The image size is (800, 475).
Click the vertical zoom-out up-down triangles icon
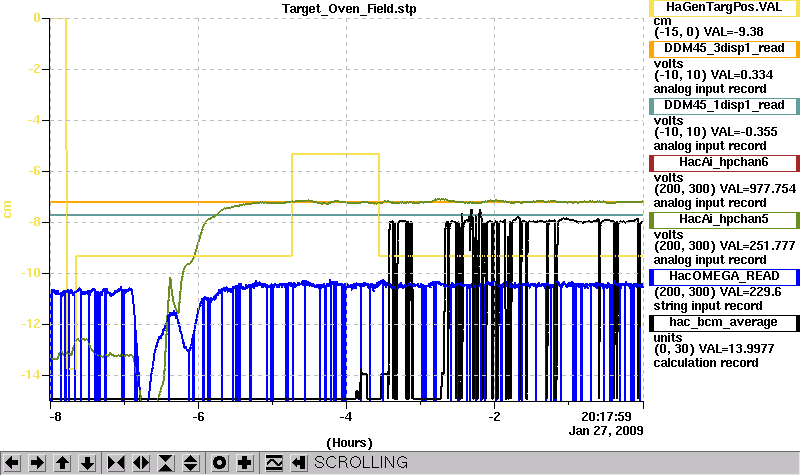pyautogui.click(x=191, y=463)
